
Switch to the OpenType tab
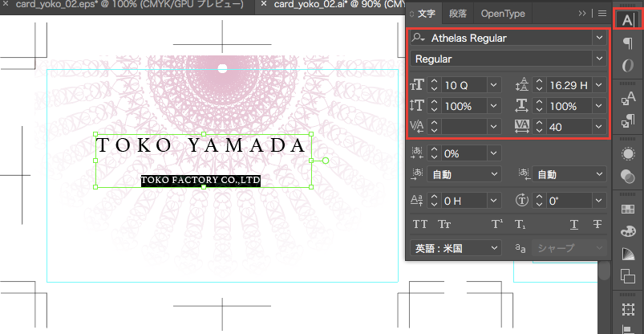502,14
